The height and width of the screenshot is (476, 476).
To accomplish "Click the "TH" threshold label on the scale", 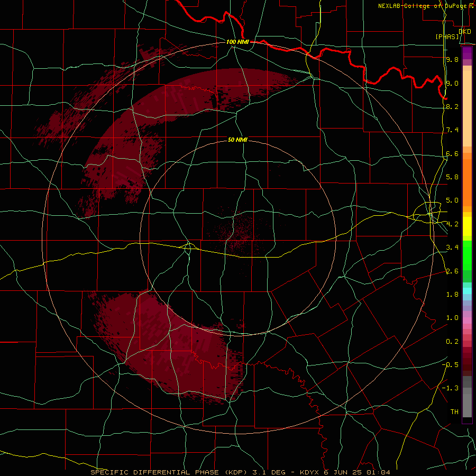I will coord(454,412).
